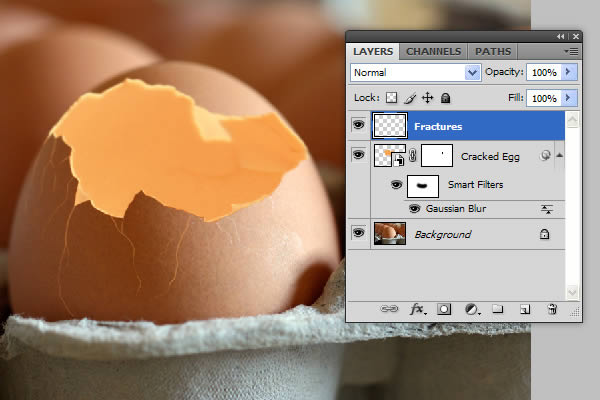This screenshot has height=400, width=600.
Task: Click the Cracked Egg layer mask thumbnail
Action: click(x=437, y=155)
